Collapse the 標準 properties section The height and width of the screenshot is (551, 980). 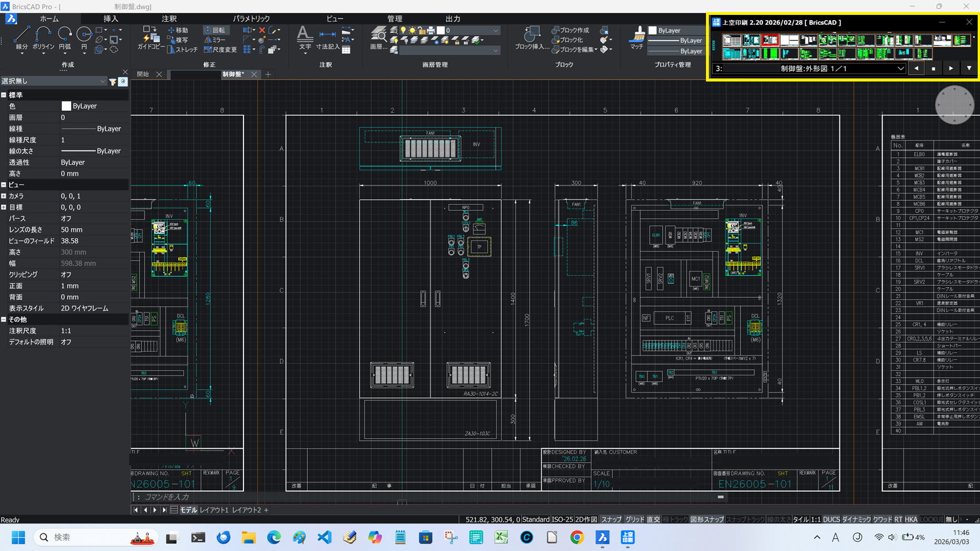pyautogui.click(x=4, y=95)
